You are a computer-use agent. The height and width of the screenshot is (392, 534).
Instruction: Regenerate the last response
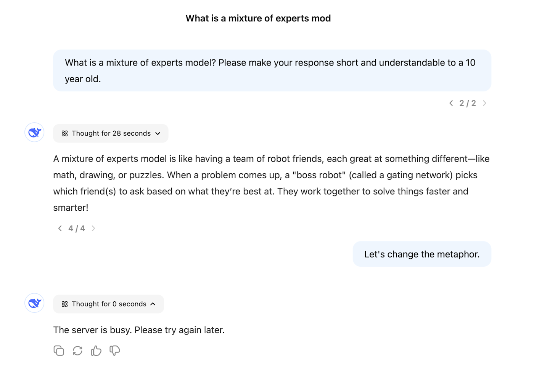coord(77,350)
